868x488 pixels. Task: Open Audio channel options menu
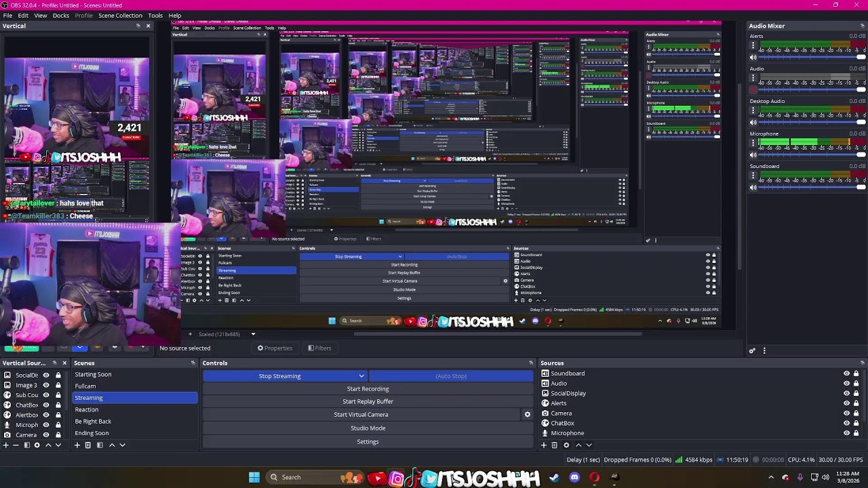point(753,78)
